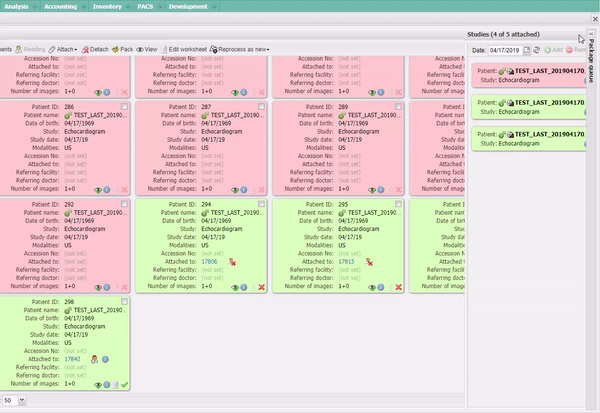
Task: Open attached order link 17815
Action: click(x=346, y=262)
